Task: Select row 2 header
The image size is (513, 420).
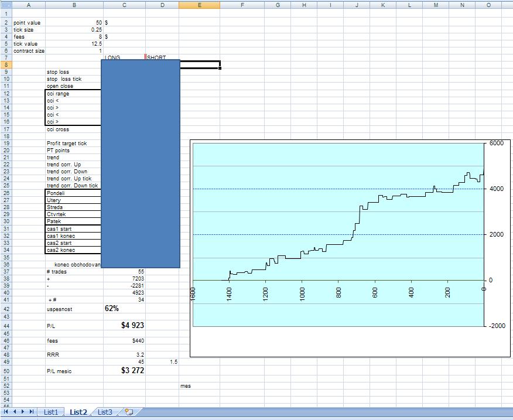Action: point(6,23)
